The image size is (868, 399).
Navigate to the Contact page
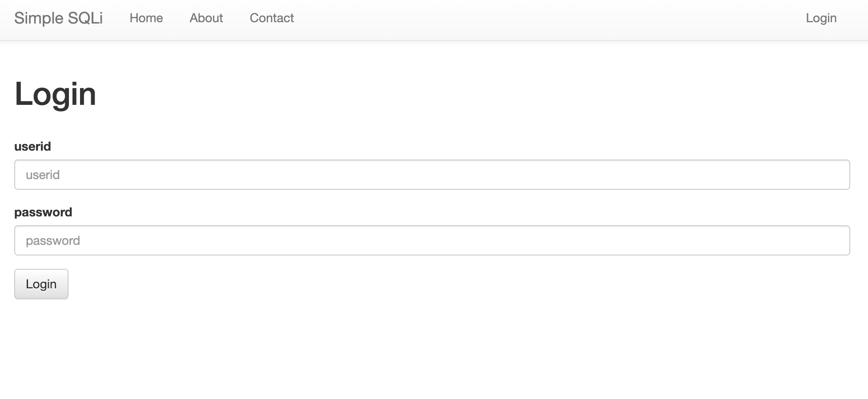(x=272, y=18)
